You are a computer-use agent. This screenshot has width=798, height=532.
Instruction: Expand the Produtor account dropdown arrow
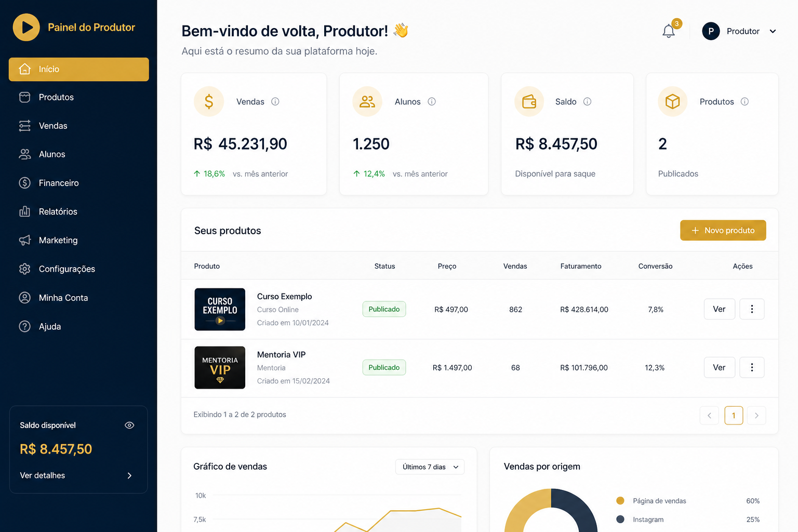tap(773, 31)
